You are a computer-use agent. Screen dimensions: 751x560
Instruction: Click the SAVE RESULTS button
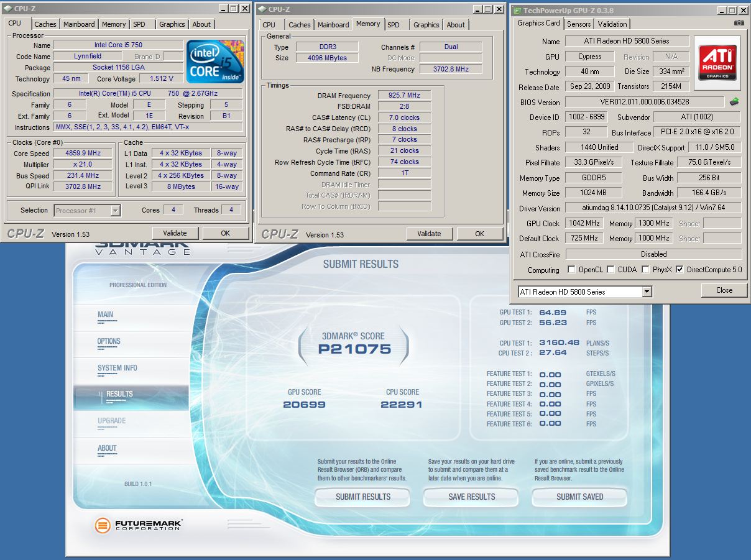point(471,497)
